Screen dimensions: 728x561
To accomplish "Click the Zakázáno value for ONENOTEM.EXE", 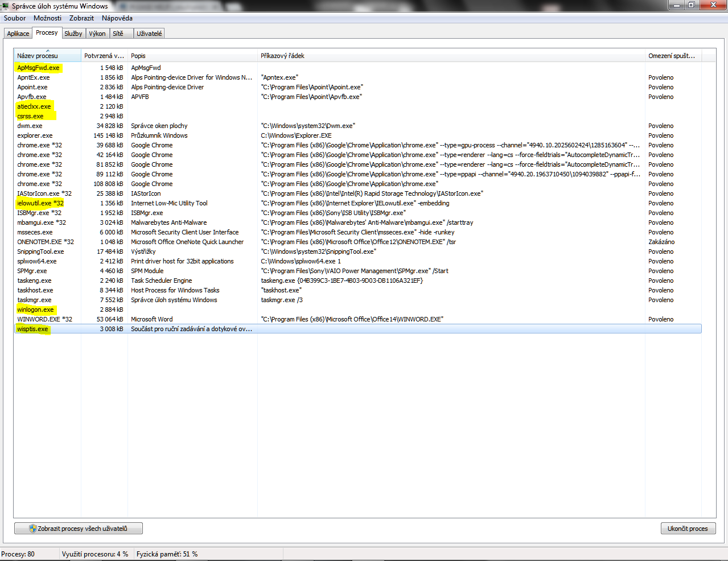I will (x=661, y=242).
